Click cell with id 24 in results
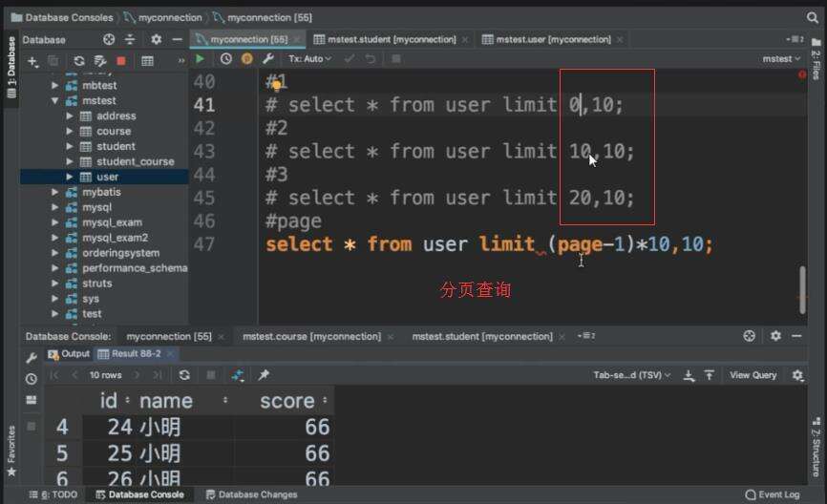This screenshot has height=504, width=827. point(119,427)
